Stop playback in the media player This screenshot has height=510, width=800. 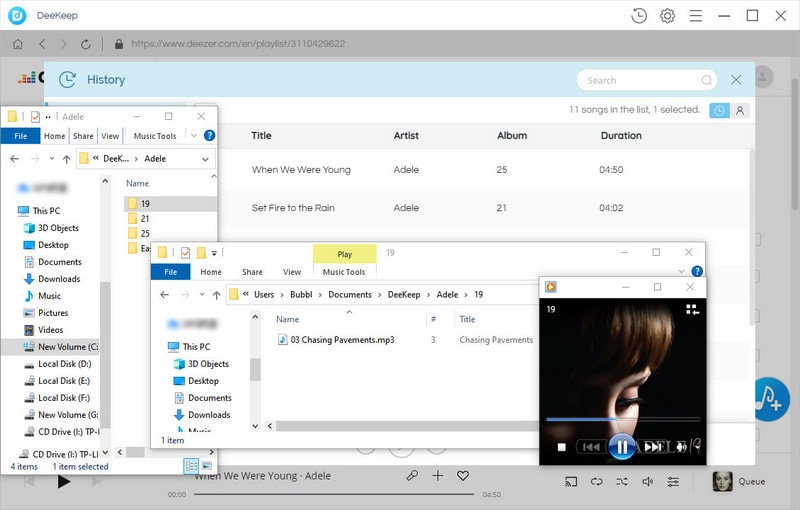point(562,447)
